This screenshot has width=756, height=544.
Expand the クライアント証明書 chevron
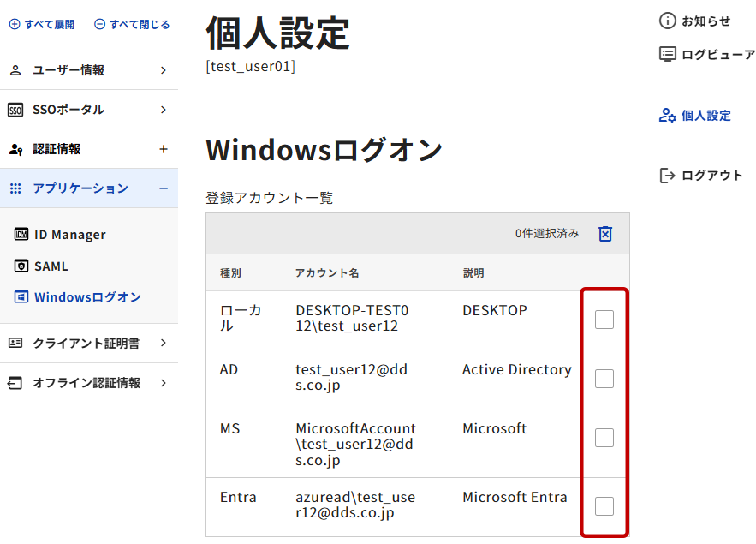(x=164, y=344)
